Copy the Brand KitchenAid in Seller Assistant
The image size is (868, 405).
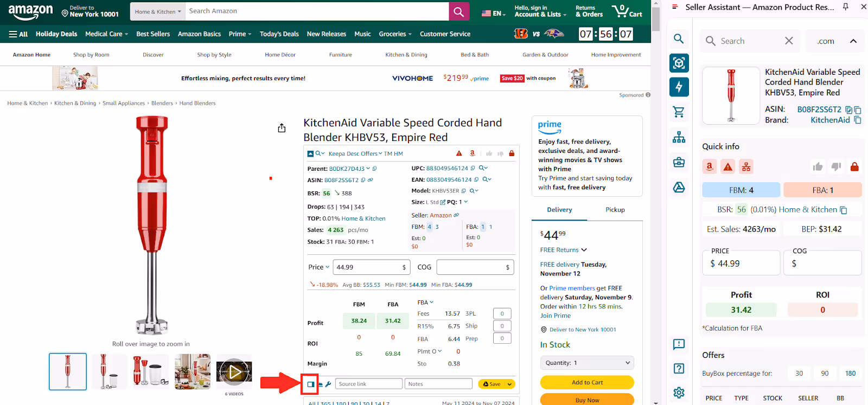pyautogui.click(x=858, y=120)
